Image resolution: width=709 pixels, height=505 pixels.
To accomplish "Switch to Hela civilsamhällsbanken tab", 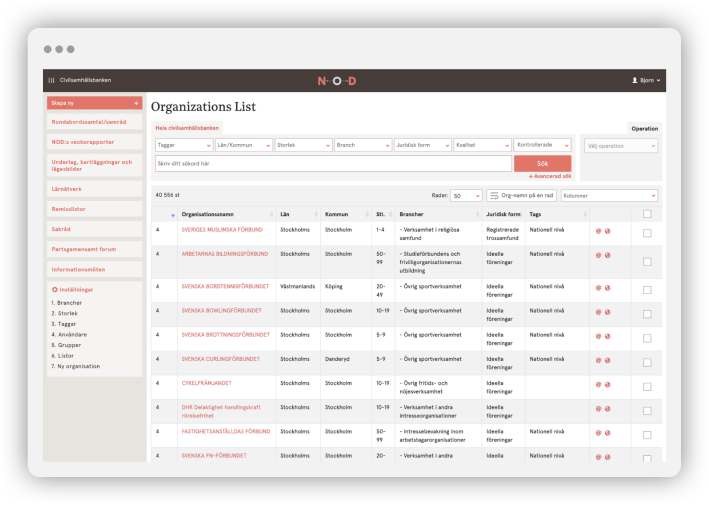I will coord(187,128).
